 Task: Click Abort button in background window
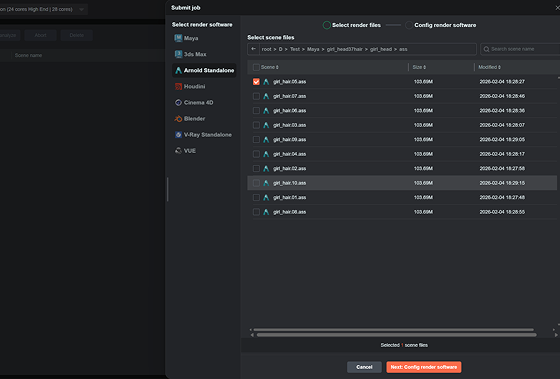(x=40, y=35)
